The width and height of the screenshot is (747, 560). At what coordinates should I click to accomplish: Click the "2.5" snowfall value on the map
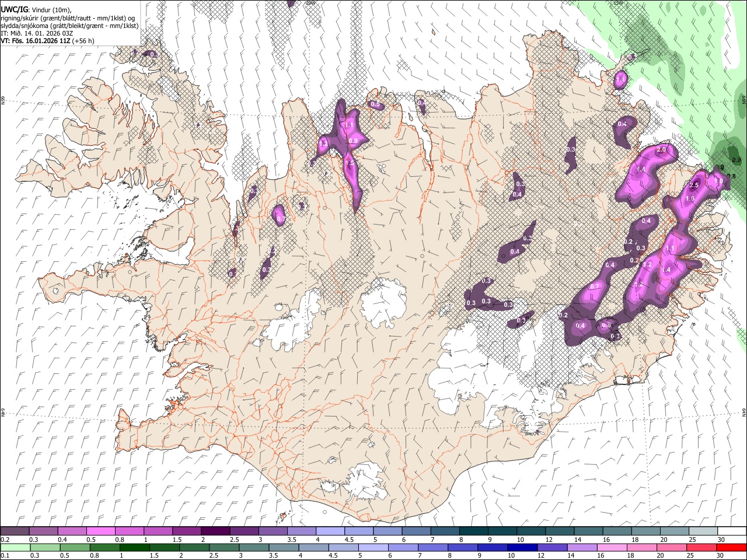(x=694, y=185)
